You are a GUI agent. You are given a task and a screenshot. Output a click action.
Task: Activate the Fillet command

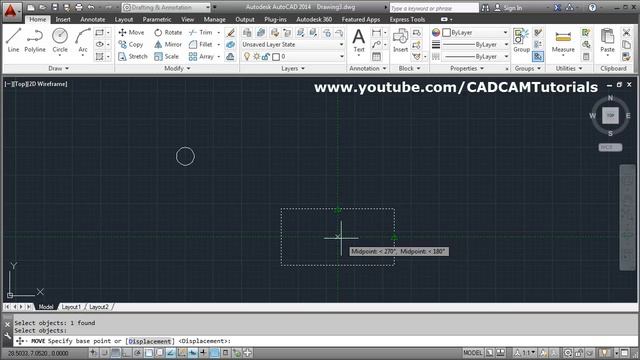201,44
